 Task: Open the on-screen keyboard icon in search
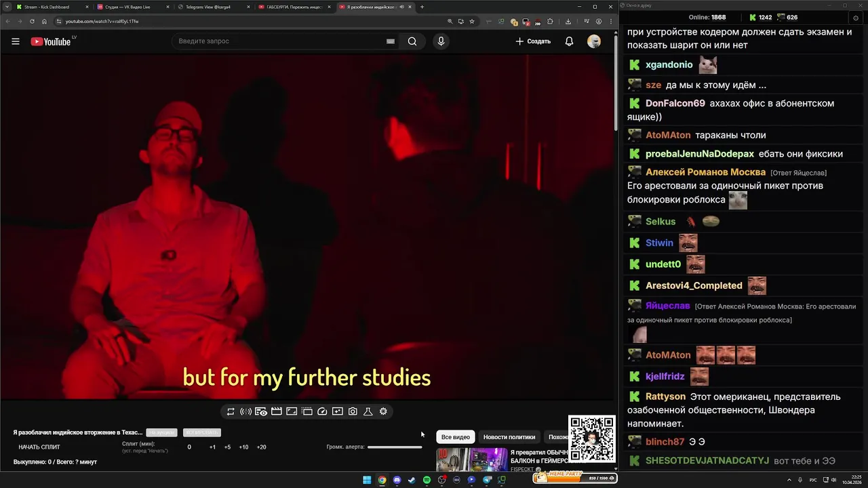click(x=391, y=41)
